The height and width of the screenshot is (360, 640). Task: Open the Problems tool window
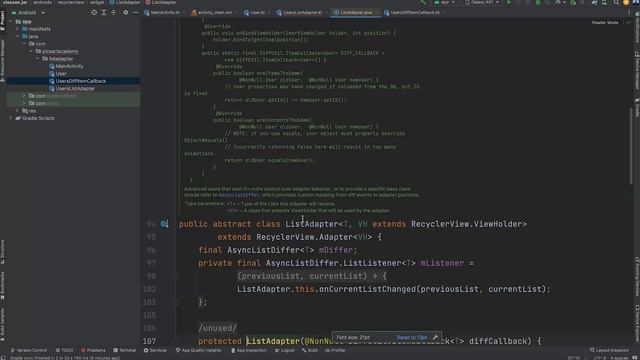(x=93, y=350)
